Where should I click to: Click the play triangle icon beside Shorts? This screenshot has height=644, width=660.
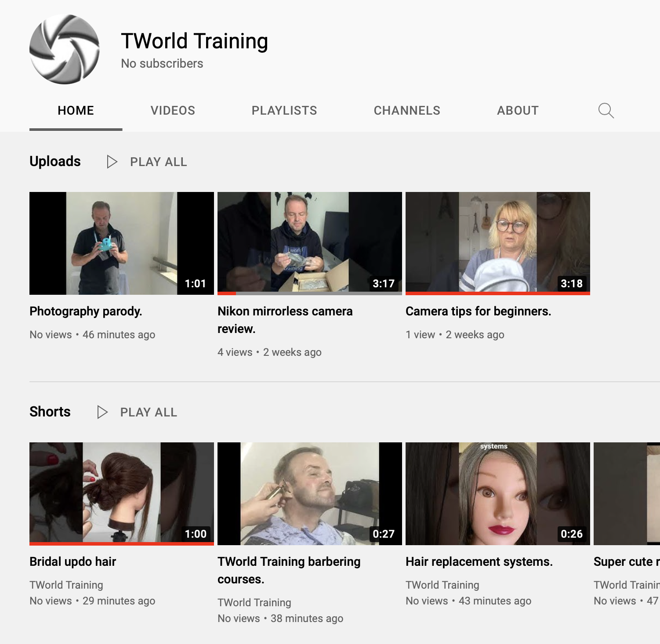[102, 412]
